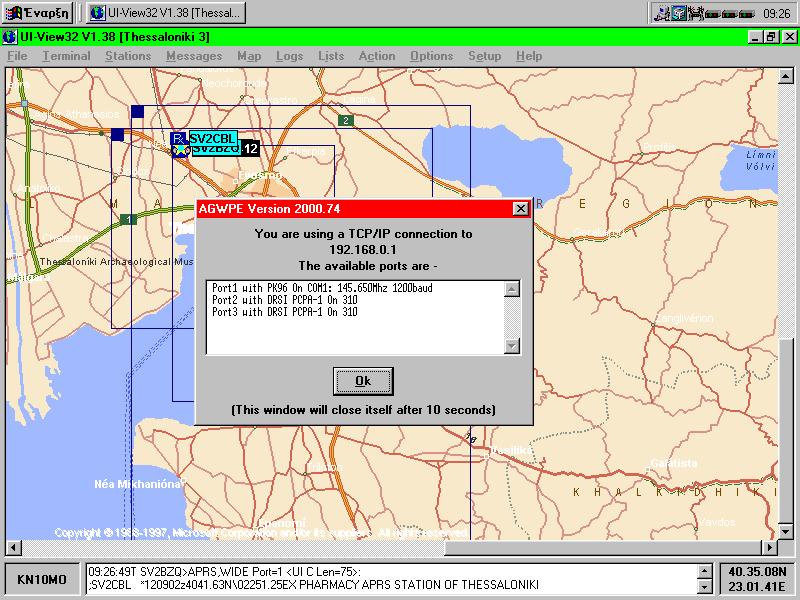Click the Néa Mikhanióna town label
800x600 pixels.
pos(138,484)
